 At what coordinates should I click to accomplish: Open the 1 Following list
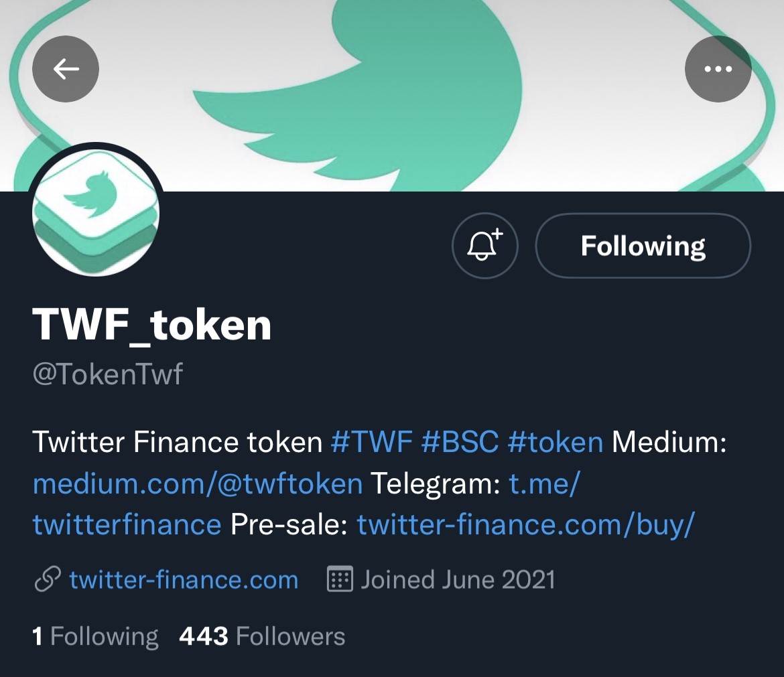[x=96, y=637]
